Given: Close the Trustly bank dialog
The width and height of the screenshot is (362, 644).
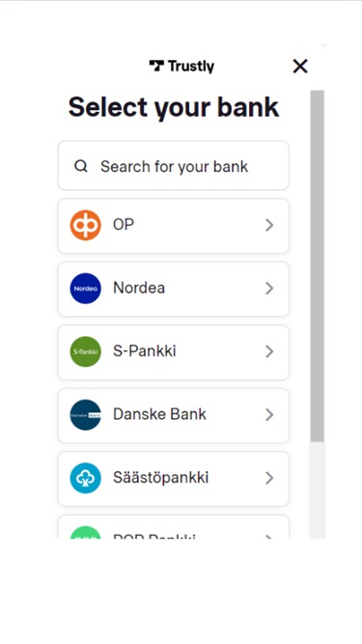Looking at the screenshot, I should point(300,66).
